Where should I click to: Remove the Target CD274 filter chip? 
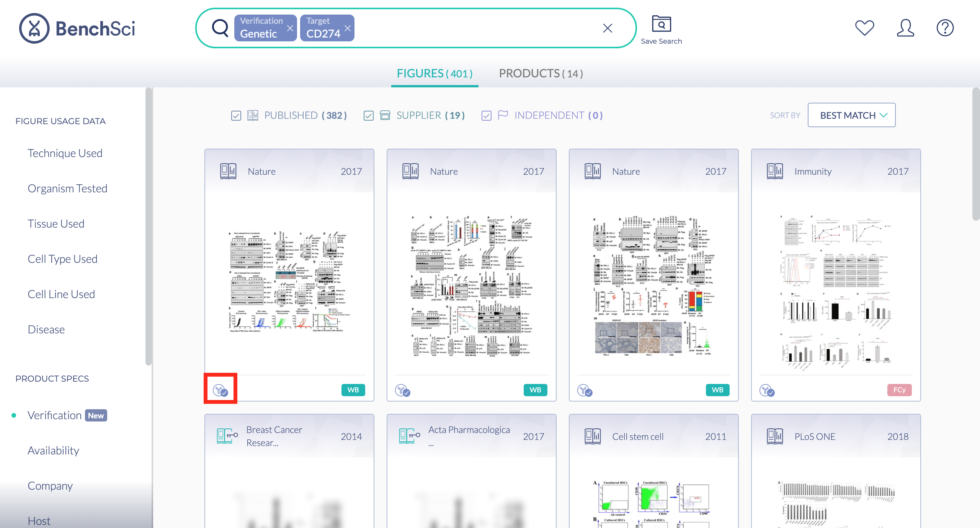click(x=347, y=28)
